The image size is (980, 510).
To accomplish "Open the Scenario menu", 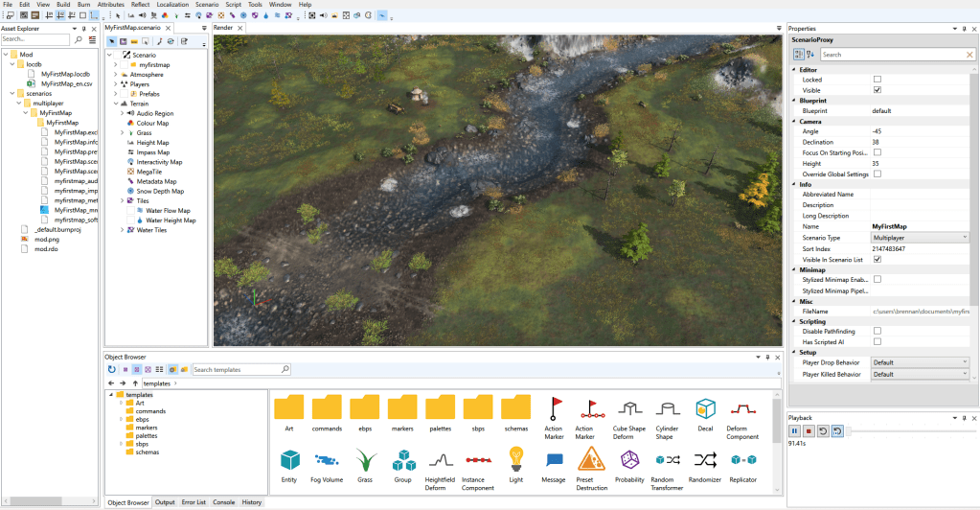I will [x=207, y=5].
